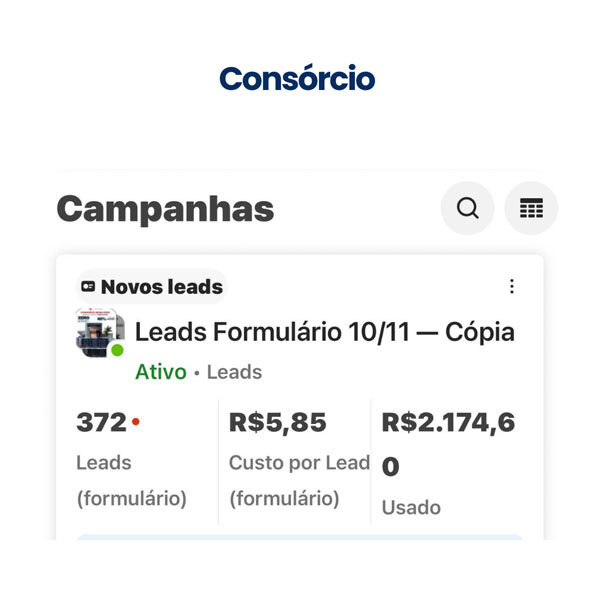This screenshot has width=600, height=600.
Task: Open the three-dot campaign options menu
Action: pos(512,287)
